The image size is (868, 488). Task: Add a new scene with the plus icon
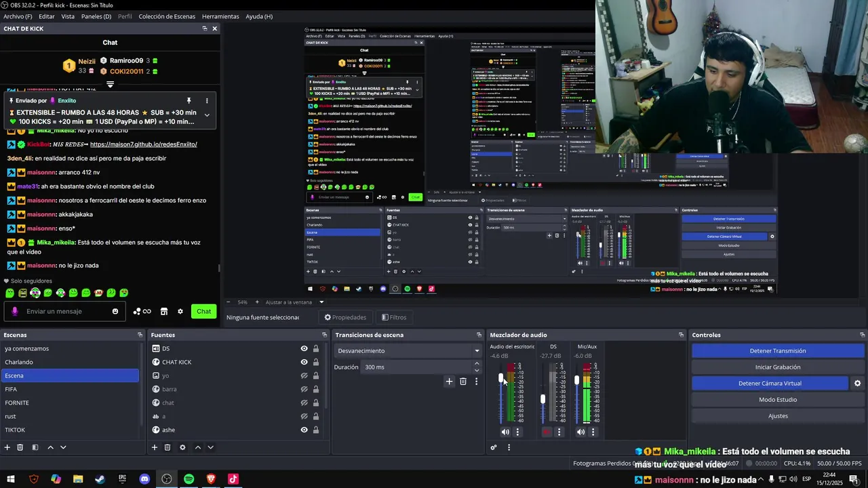(x=7, y=447)
